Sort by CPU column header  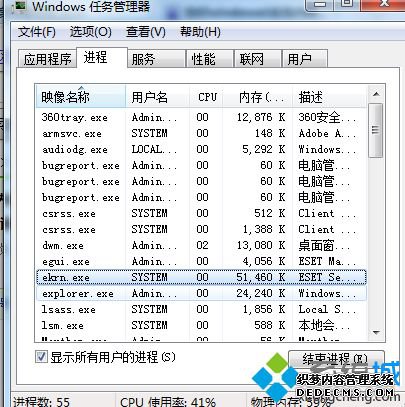(206, 97)
